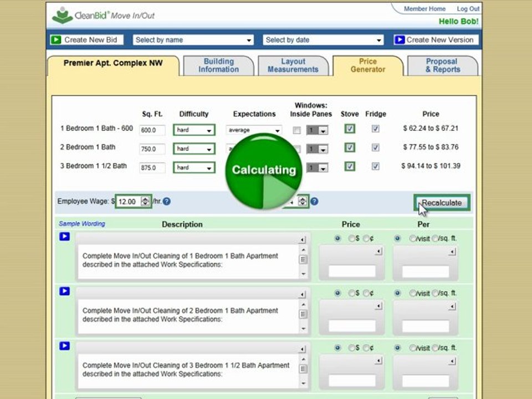Image resolution: width=532 pixels, height=399 pixels.
Task: Uncheck Stove for 3 Bedroom 1 1/2 Bath
Action: click(x=350, y=166)
